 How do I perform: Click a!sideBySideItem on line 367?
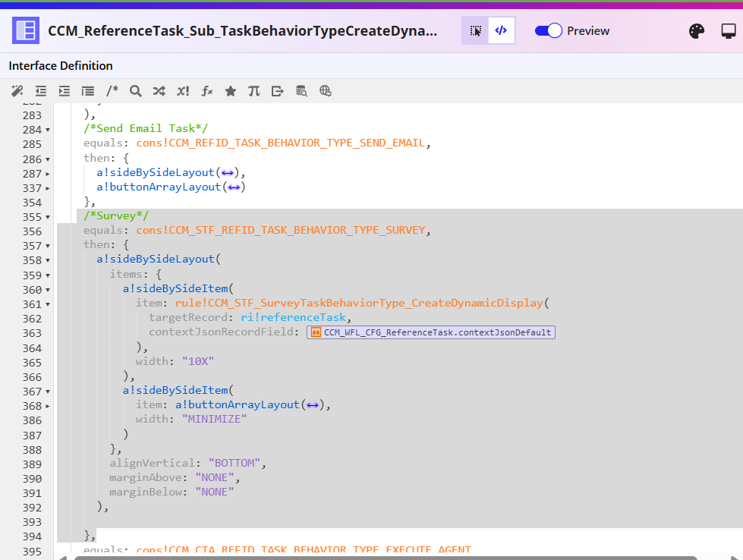[x=175, y=390]
